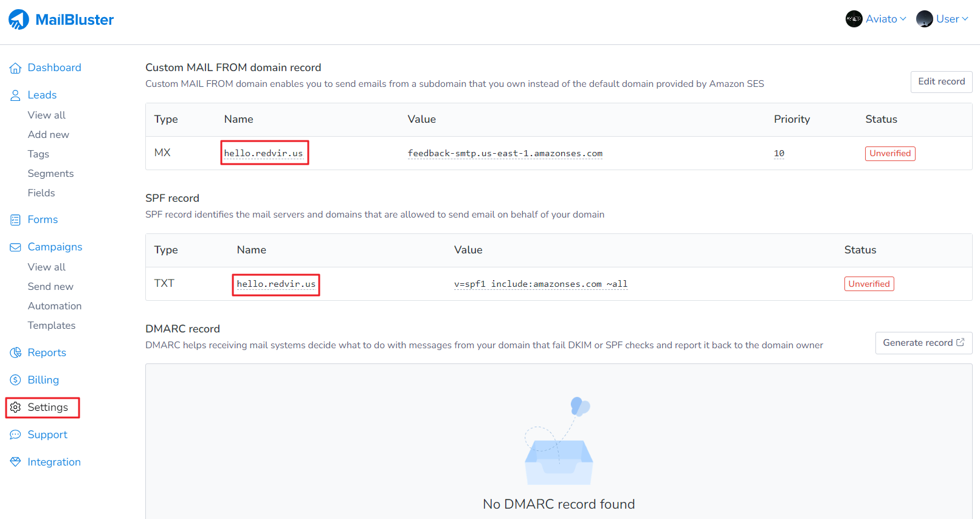The height and width of the screenshot is (519, 980).
Task: Click the Billing dollar icon
Action: pos(15,380)
